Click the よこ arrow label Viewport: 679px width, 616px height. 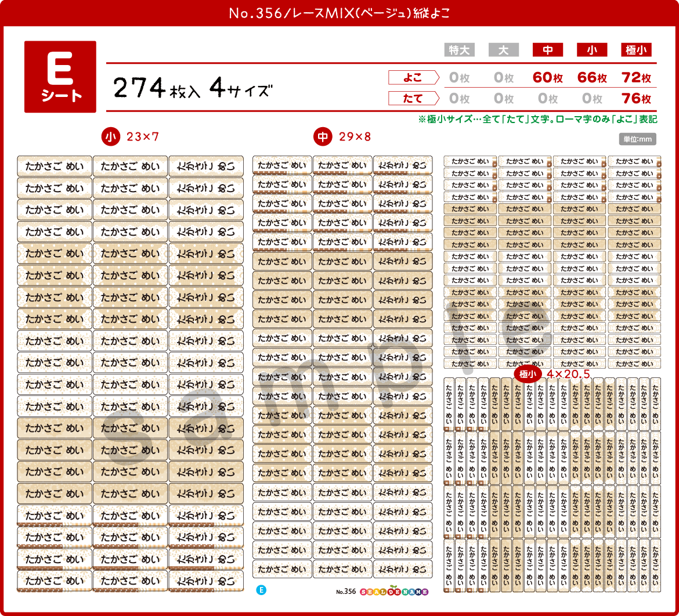(x=414, y=78)
